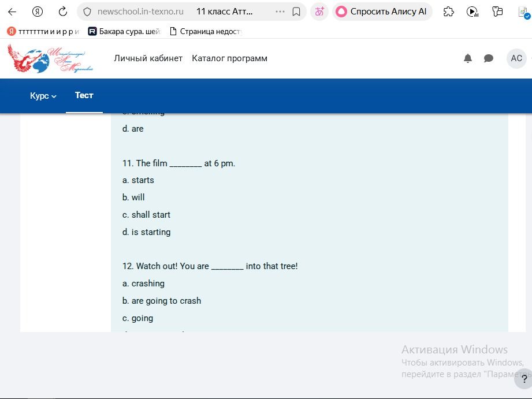532x399 pixels.
Task: Open the notifications bell icon
Action: (468, 58)
